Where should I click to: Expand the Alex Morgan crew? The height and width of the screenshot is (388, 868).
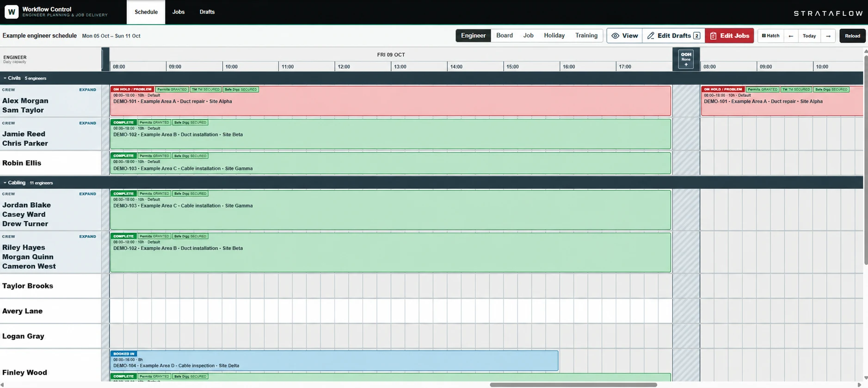tap(87, 90)
